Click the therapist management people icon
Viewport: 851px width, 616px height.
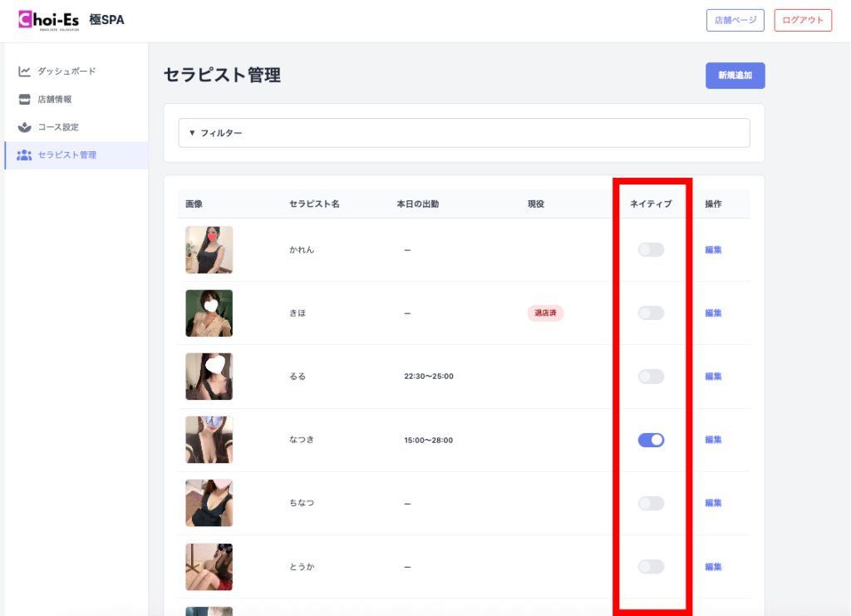24,155
